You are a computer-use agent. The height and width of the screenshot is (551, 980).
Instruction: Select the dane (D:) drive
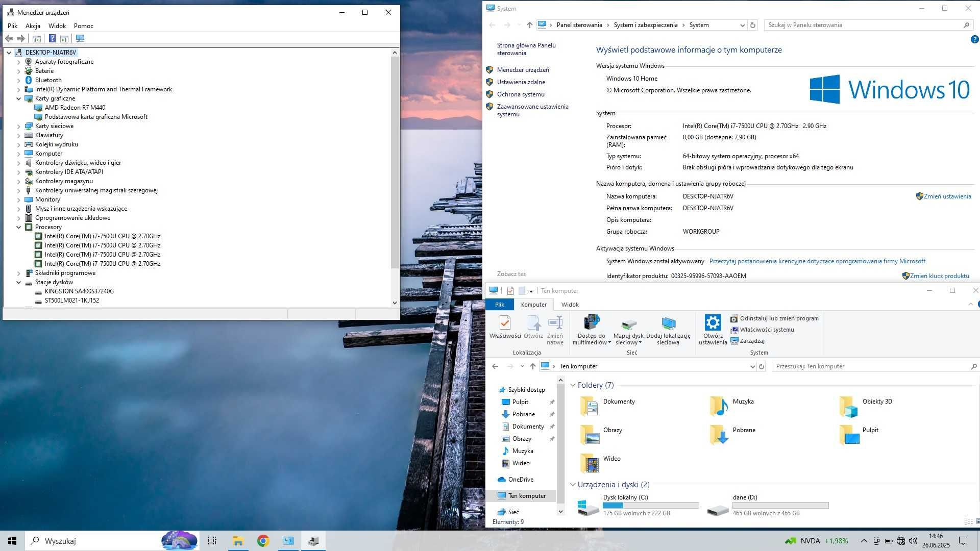tap(768, 505)
